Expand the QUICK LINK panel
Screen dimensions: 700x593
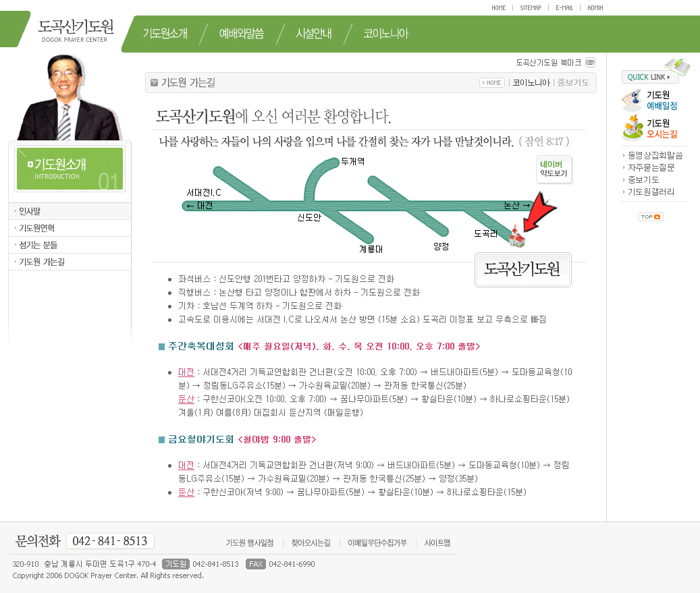pyautogui.click(x=650, y=77)
